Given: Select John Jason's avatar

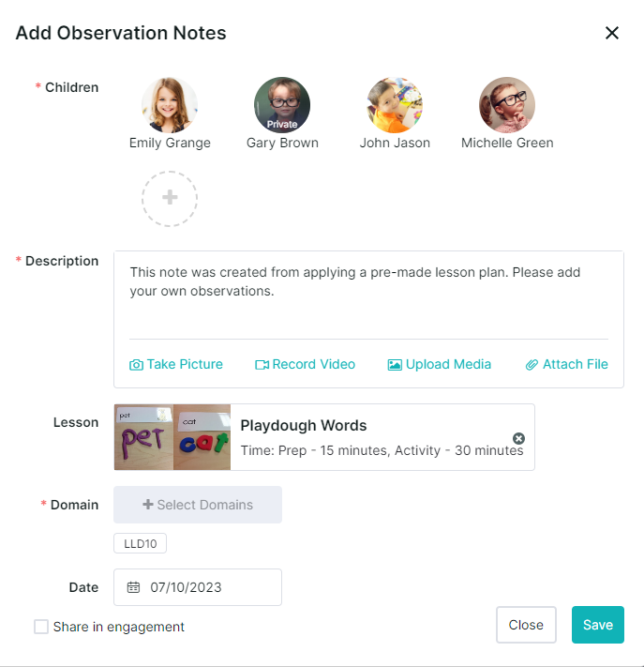Looking at the screenshot, I should (x=395, y=105).
